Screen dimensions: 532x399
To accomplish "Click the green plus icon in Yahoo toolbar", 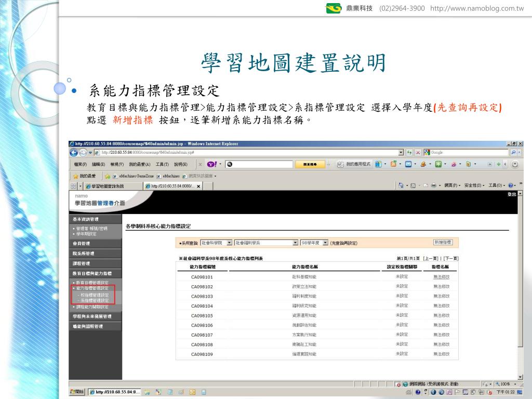I will click(x=498, y=164).
